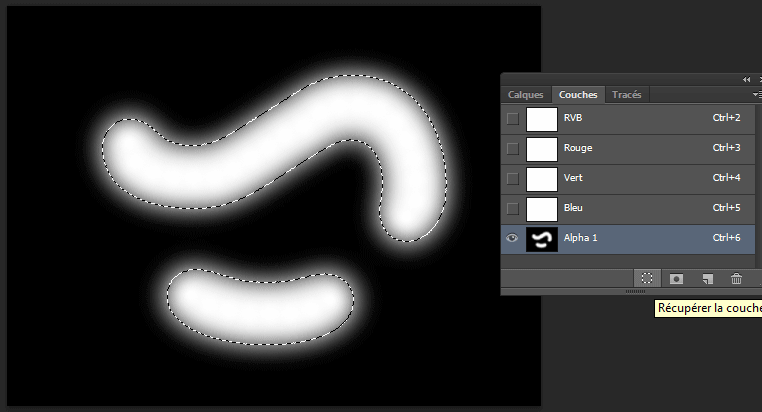762x412 pixels.
Task: Show the Bleu channel visibility box
Action: 512,209
